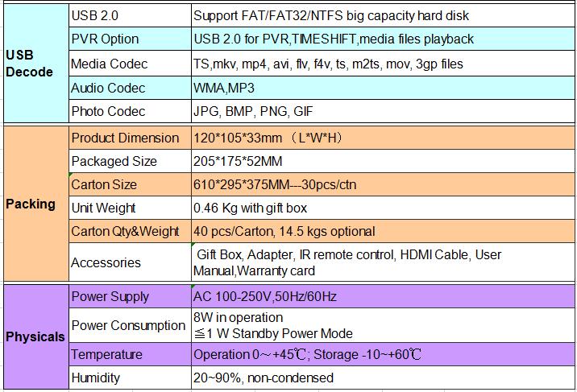Viewport: 577px width, 392px height.
Task: Select the USB Decode category cell
Action: (x=34, y=64)
